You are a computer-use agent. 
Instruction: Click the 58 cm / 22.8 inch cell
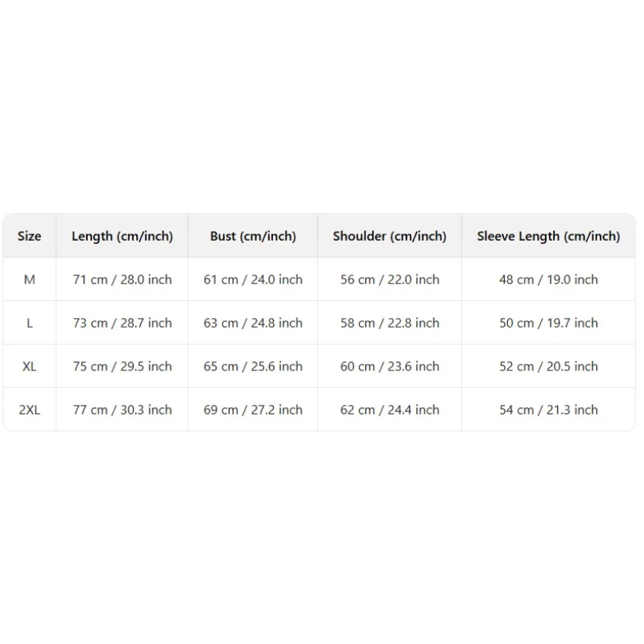point(390,324)
